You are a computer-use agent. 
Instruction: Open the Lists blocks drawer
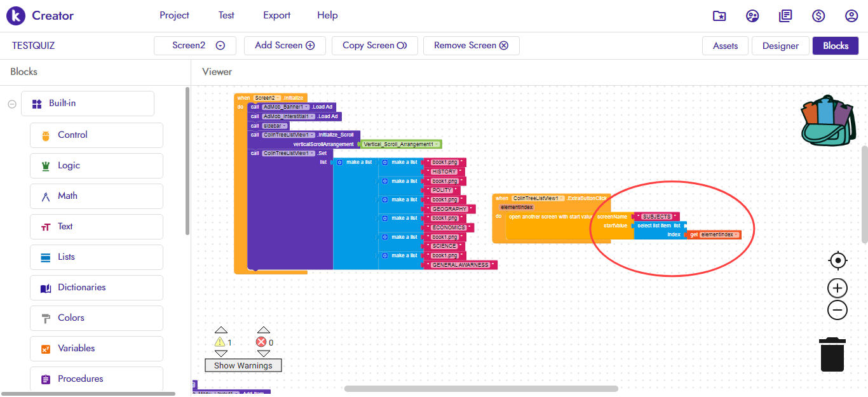tap(97, 257)
